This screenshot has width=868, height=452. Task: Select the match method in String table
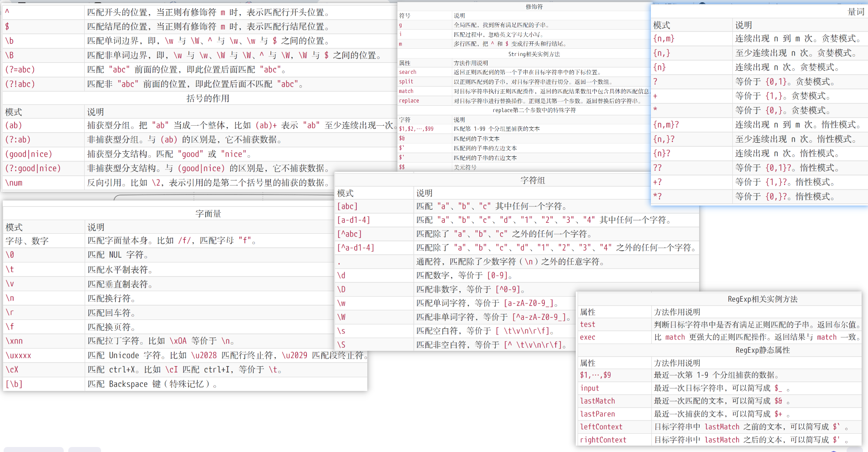[x=406, y=91]
